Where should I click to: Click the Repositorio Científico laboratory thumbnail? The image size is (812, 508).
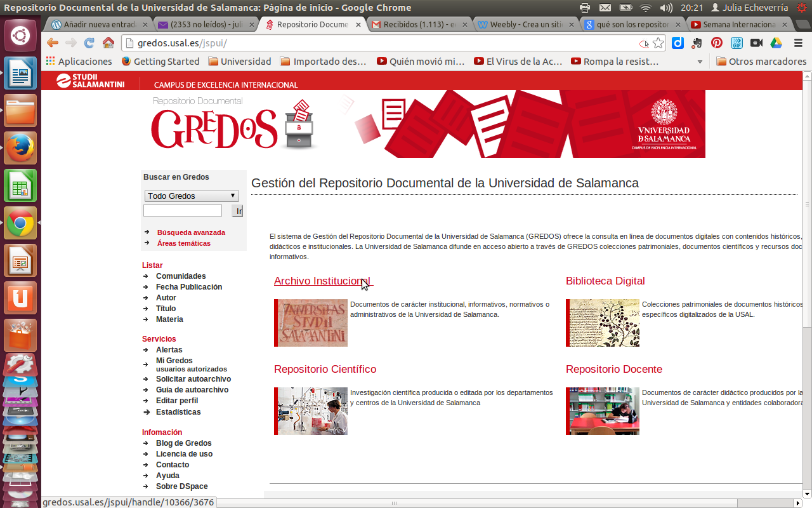point(312,411)
